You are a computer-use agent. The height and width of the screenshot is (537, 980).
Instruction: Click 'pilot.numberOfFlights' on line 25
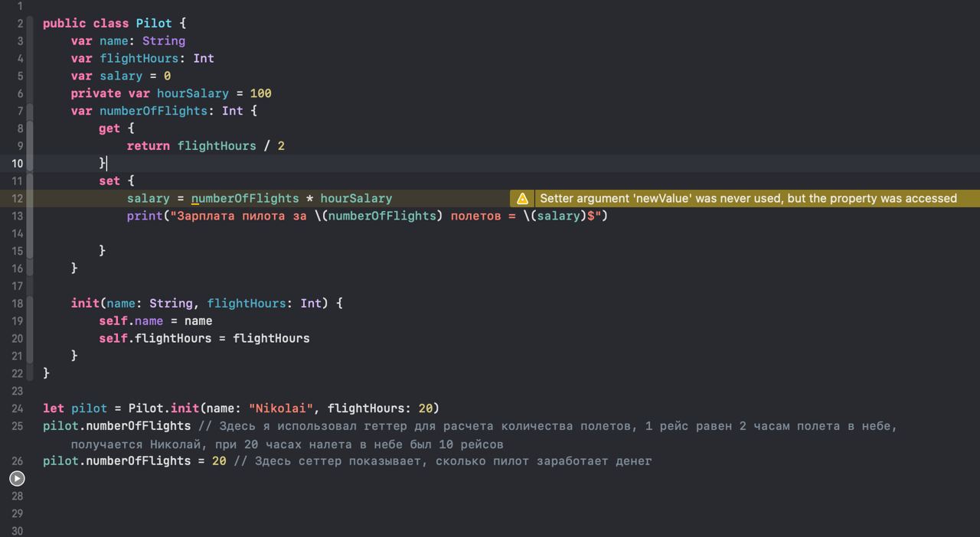[x=117, y=425]
